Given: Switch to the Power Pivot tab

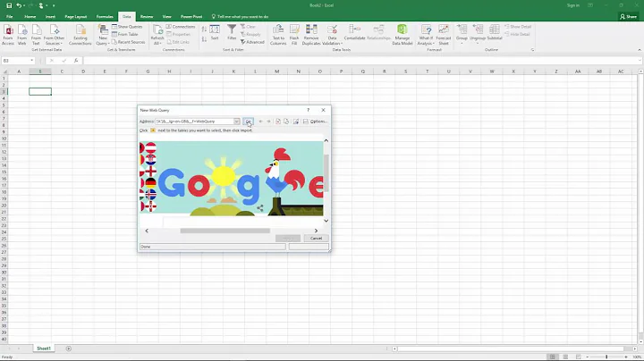Looking at the screenshot, I should tap(191, 17).
